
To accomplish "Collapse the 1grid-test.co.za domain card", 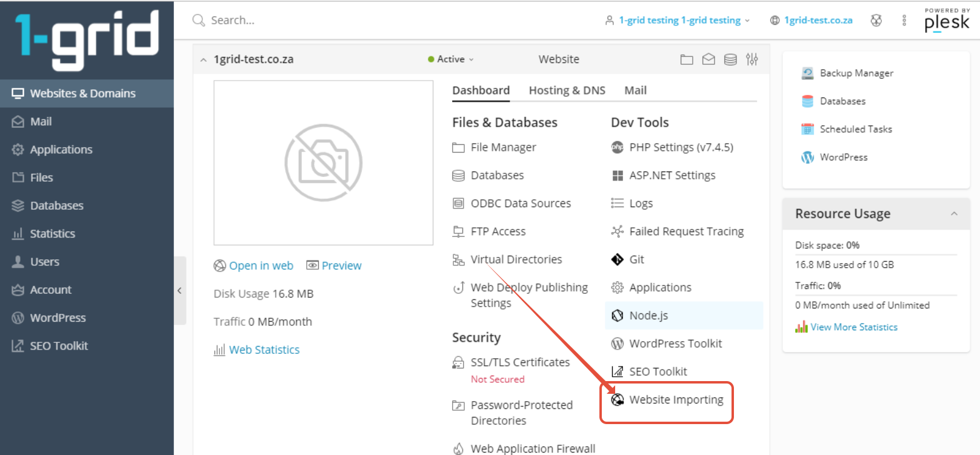I will 204,59.
